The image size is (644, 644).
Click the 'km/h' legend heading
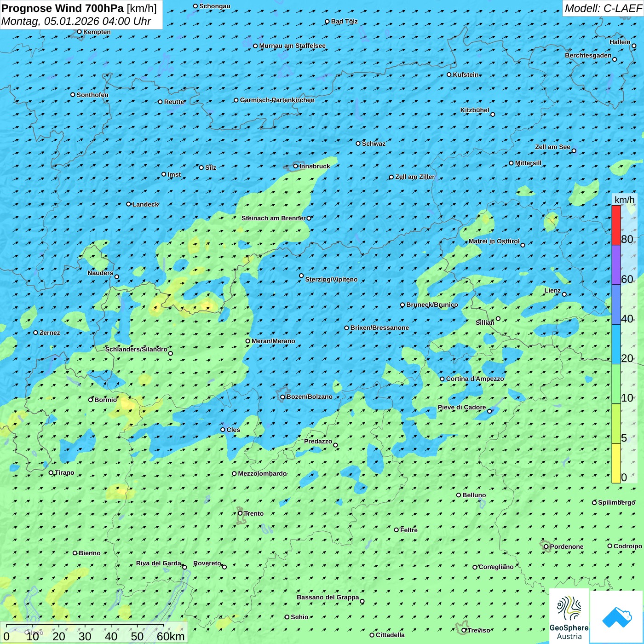pyautogui.click(x=624, y=200)
